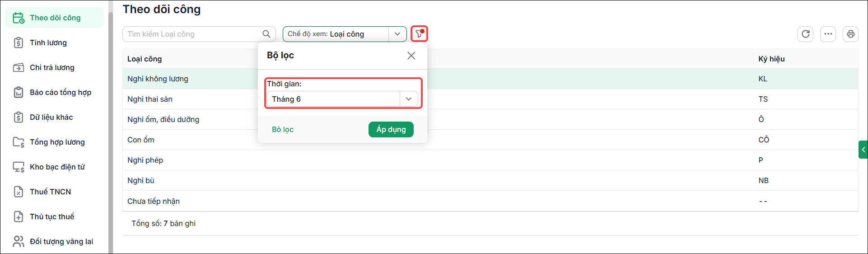Click the Thuế TNCN sidebar icon
The width and height of the screenshot is (868, 254).
pos(18,192)
